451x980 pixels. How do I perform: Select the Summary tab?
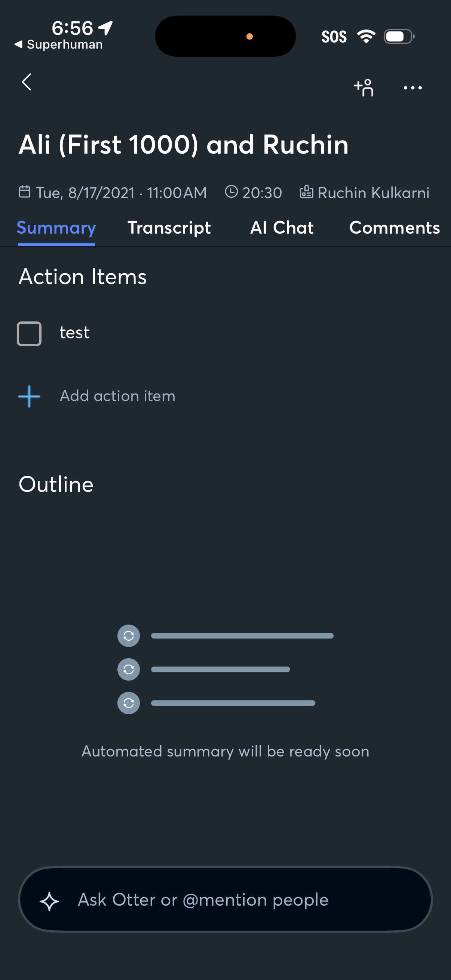click(56, 228)
